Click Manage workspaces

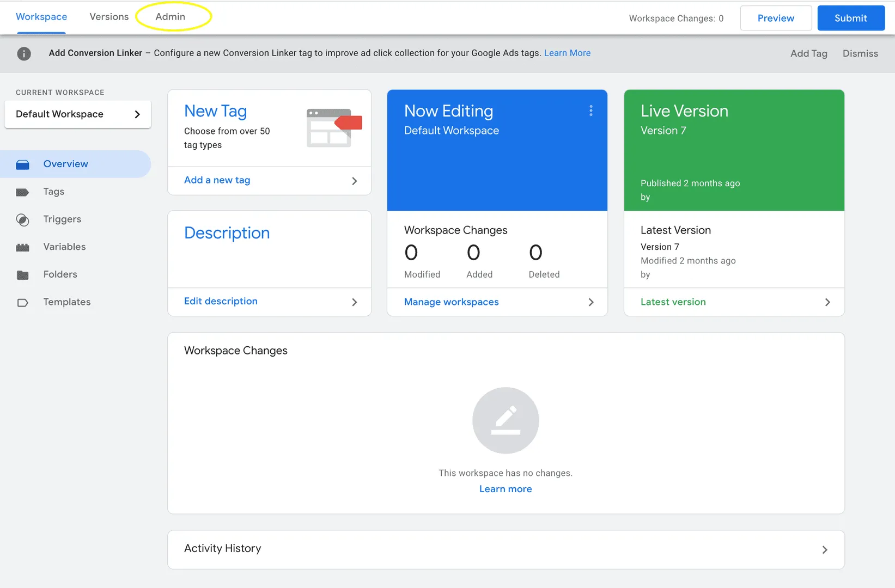click(451, 302)
